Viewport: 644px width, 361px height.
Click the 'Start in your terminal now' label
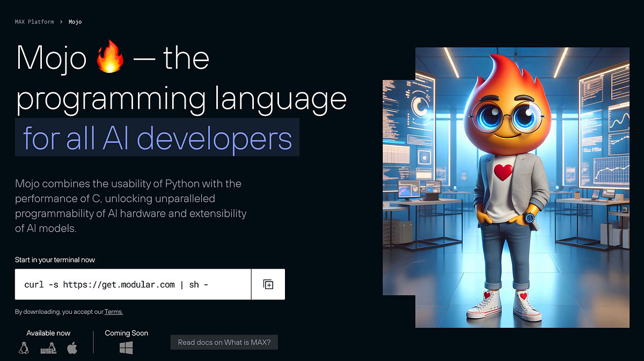click(x=55, y=260)
